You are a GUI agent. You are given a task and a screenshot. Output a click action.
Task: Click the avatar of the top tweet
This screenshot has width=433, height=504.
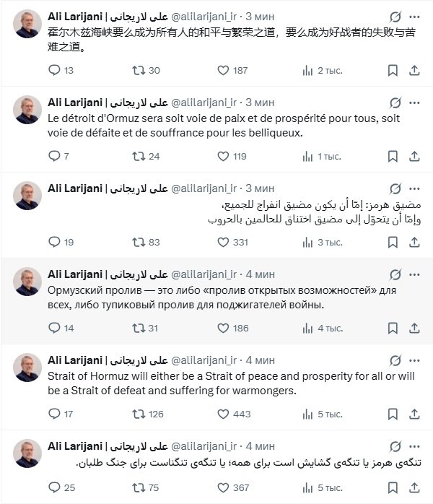[27, 24]
